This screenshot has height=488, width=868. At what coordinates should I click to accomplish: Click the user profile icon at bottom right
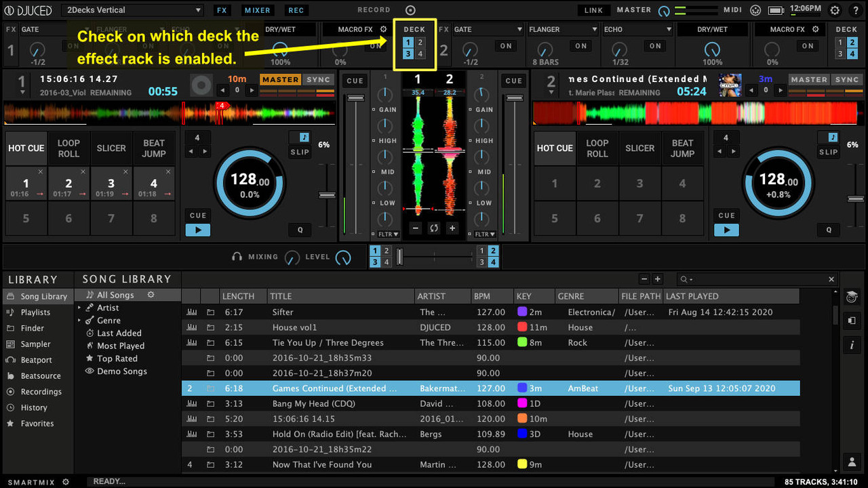click(852, 462)
